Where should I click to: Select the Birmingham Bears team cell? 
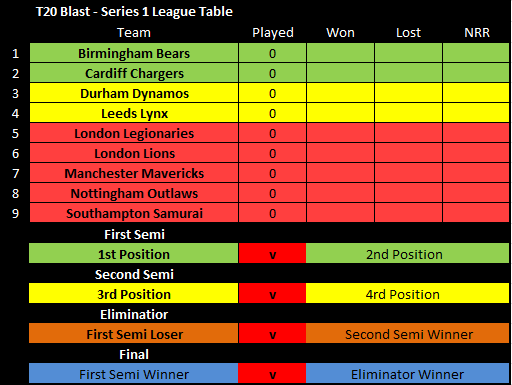[134, 53]
